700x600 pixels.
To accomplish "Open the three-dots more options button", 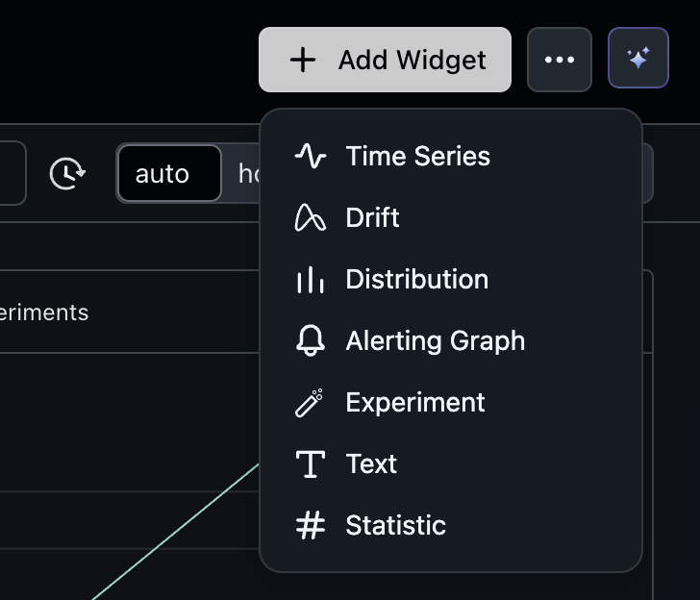I will pyautogui.click(x=560, y=60).
